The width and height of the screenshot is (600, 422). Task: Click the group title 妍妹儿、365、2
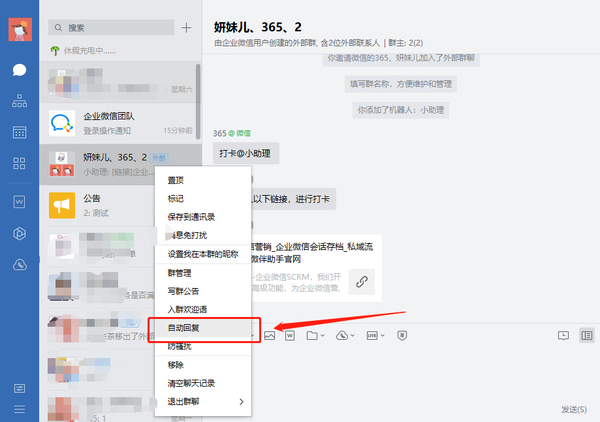tap(258, 27)
